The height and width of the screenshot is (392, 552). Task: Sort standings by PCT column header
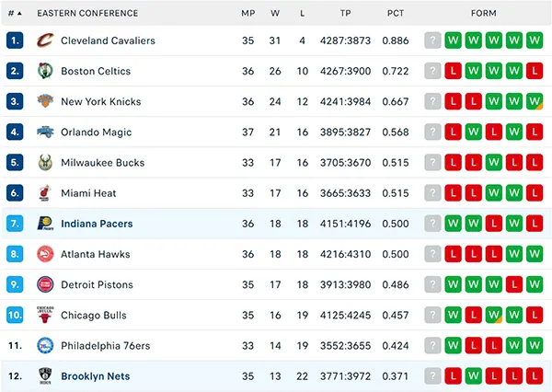[396, 14]
